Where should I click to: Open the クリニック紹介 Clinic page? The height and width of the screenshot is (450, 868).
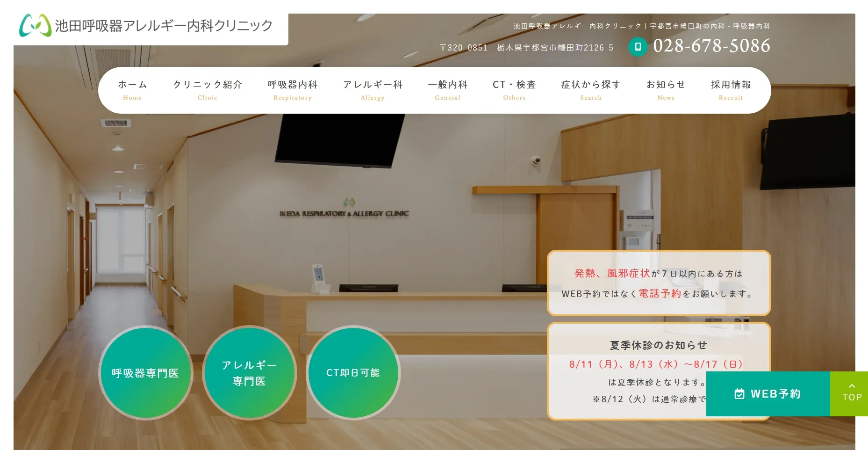208,90
